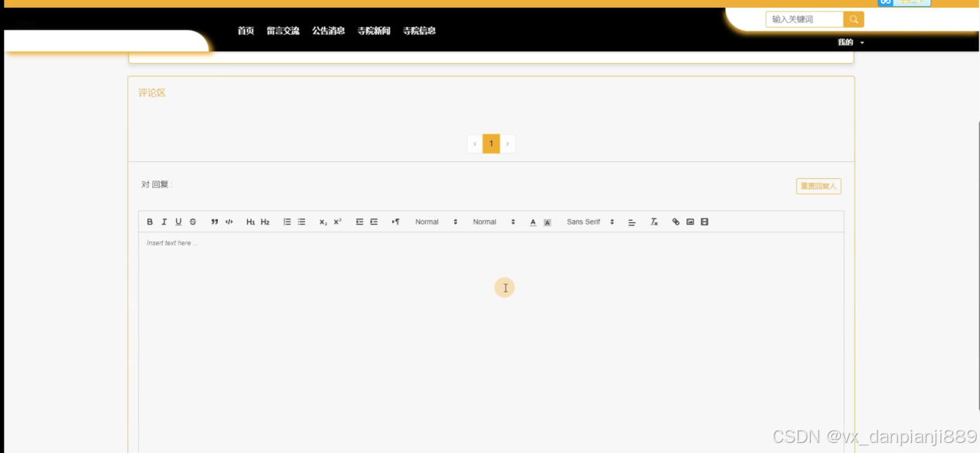Screen dimensions: 980x453
Task: Open the second Normal header dropdown
Action: click(494, 222)
